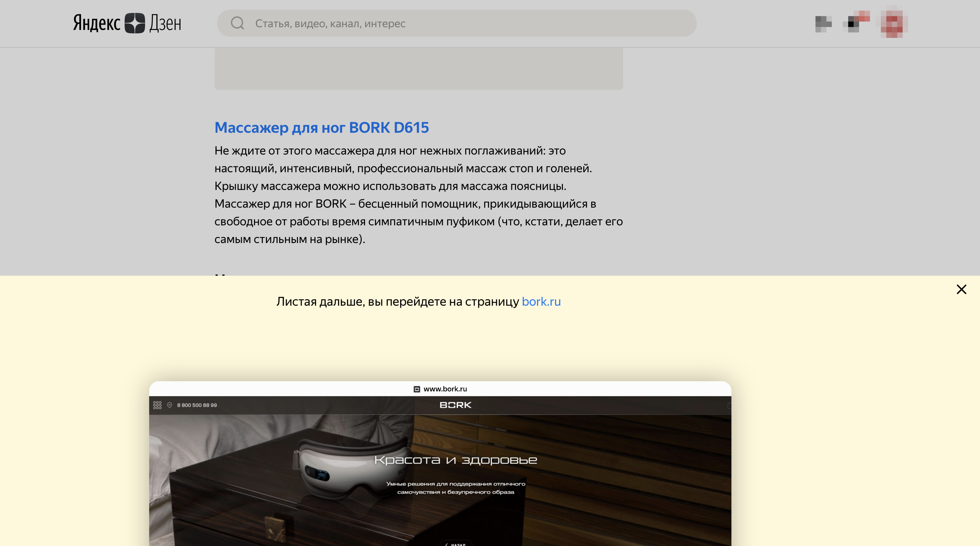Open the heading link Массажер для ног BORK D615
Image resolution: width=980 pixels, height=546 pixels.
(x=321, y=127)
